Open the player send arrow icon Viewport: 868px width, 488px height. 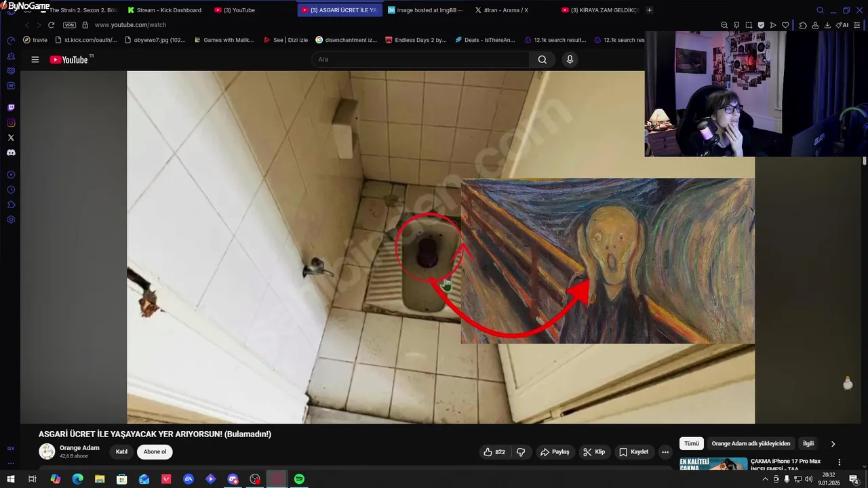click(773, 25)
